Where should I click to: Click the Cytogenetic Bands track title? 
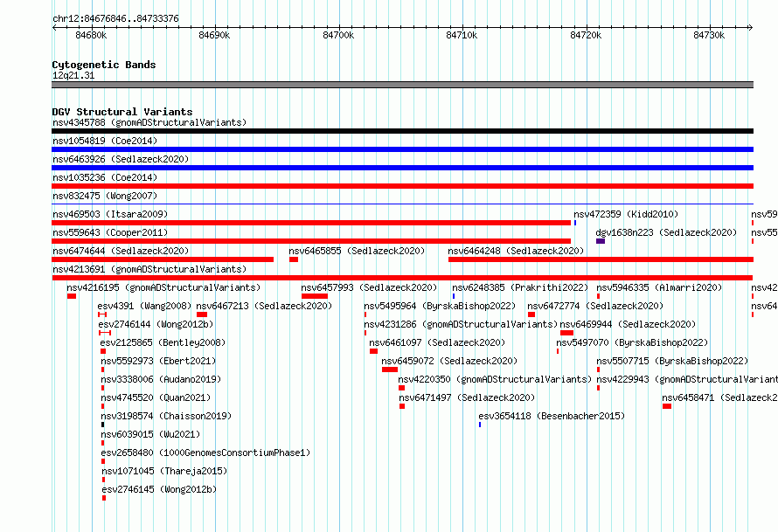[104, 65]
